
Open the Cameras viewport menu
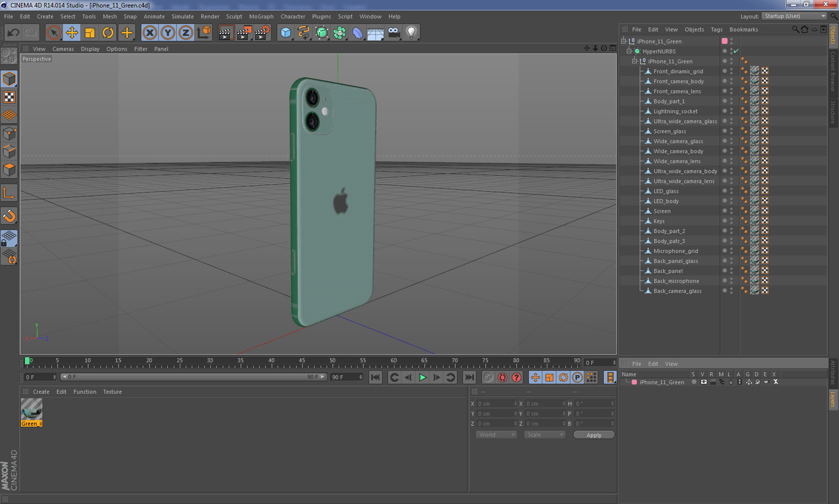[63, 49]
